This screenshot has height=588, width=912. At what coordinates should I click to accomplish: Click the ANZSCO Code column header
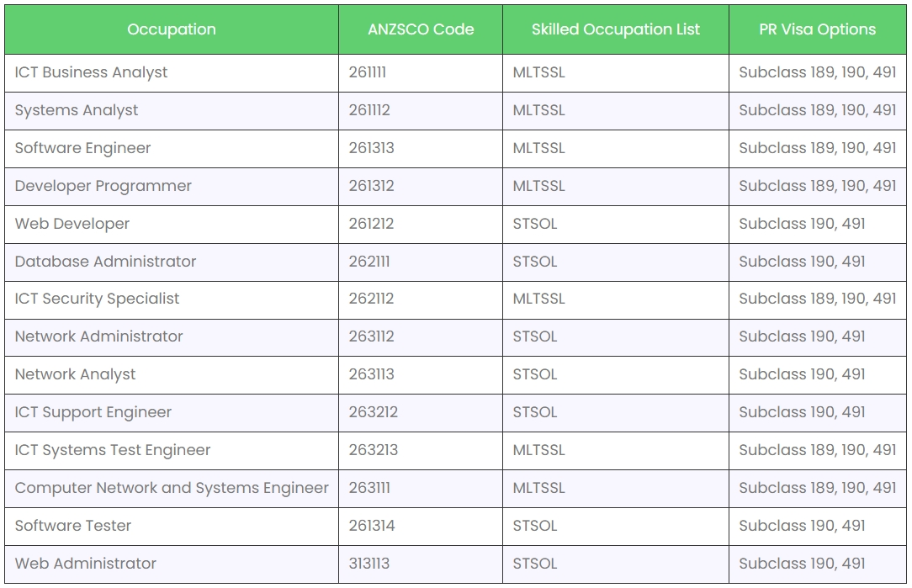pos(421,29)
